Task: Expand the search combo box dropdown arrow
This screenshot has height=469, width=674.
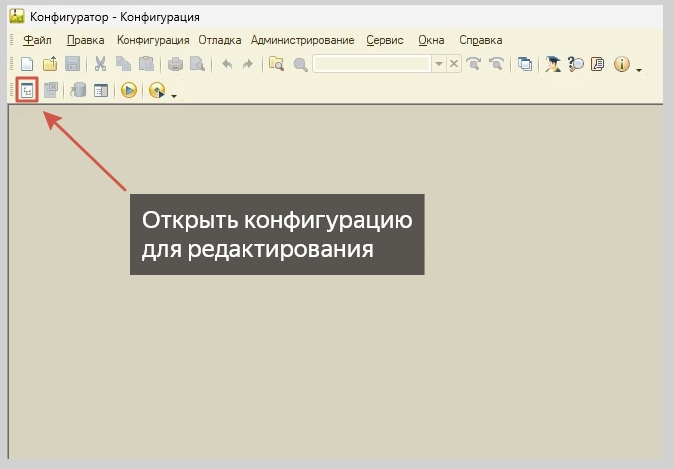Action: coord(438,64)
